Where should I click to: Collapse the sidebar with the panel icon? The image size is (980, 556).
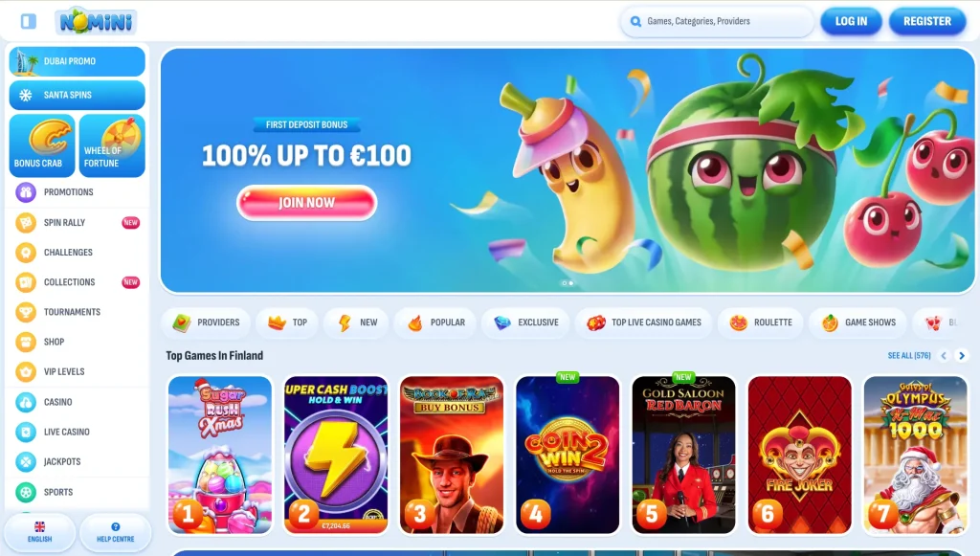coord(28,21)
